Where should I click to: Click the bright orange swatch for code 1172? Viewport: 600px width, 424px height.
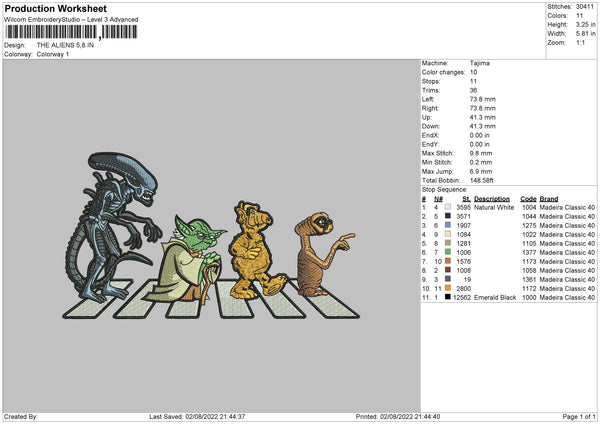tap(448, 288)
